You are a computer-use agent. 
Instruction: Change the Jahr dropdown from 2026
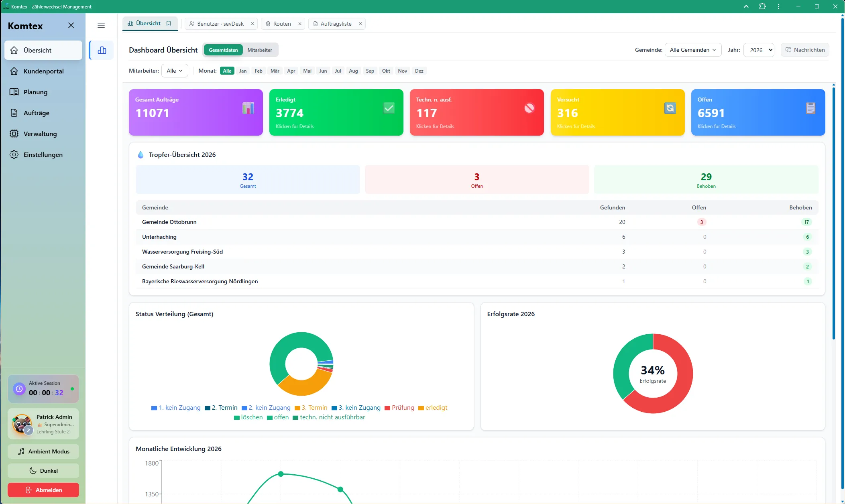click(x=759, y=50)
